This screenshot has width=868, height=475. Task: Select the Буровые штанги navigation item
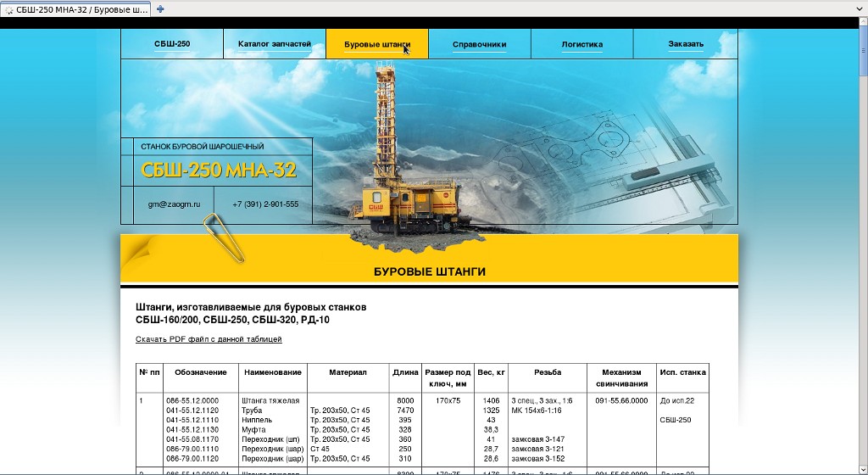[x=377, y=44]
